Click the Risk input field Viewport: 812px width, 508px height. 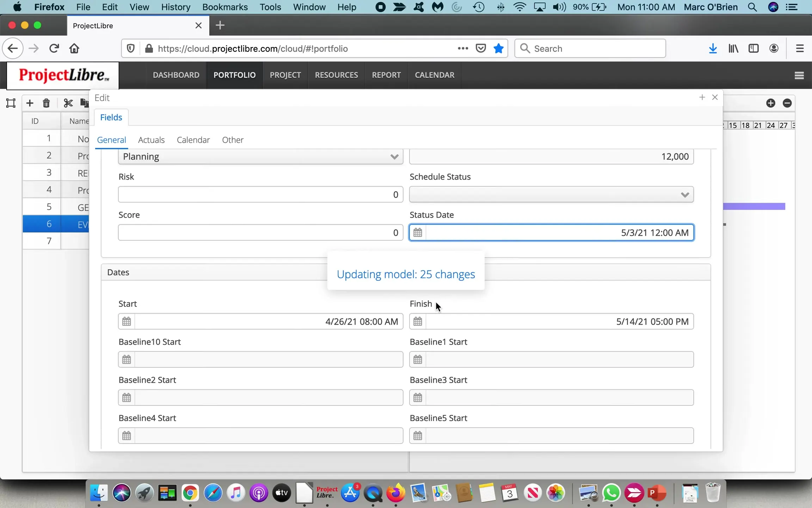(x=260, y=194)
